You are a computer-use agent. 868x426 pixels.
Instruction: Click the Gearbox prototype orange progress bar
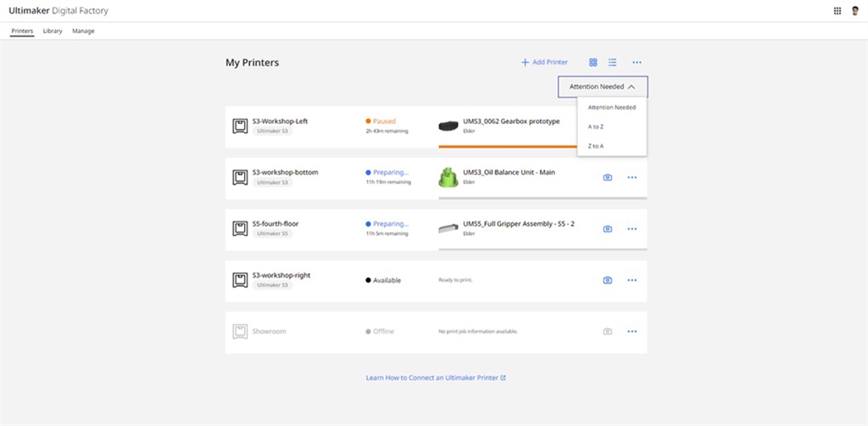[507, 147]
